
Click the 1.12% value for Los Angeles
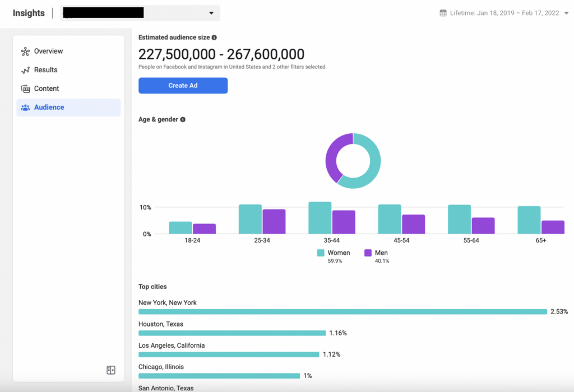tap(332, 354)
